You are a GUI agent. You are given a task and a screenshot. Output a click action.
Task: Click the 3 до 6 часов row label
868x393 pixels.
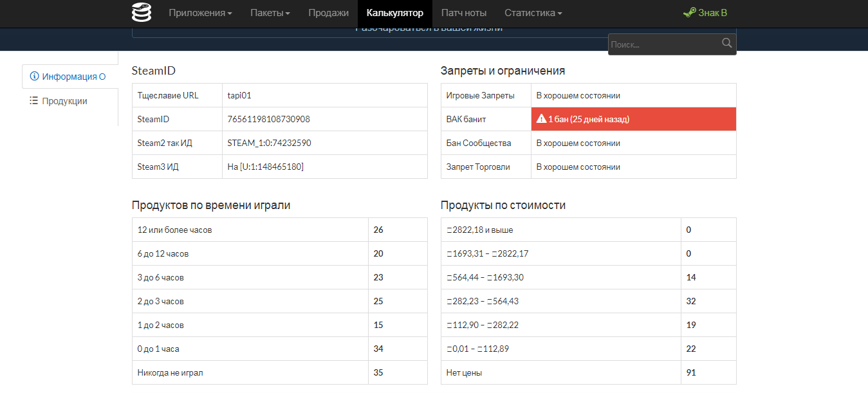(x=161, y=277)
